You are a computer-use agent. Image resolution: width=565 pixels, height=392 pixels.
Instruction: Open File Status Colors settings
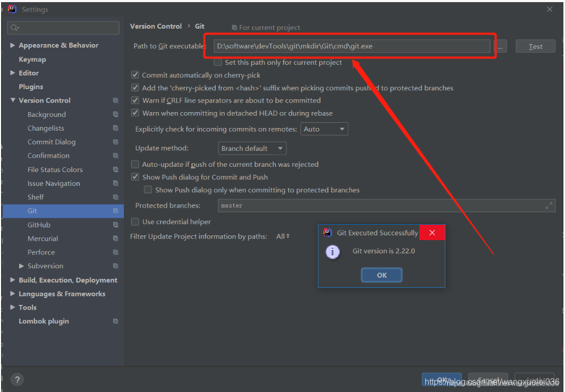pos(55,169)
